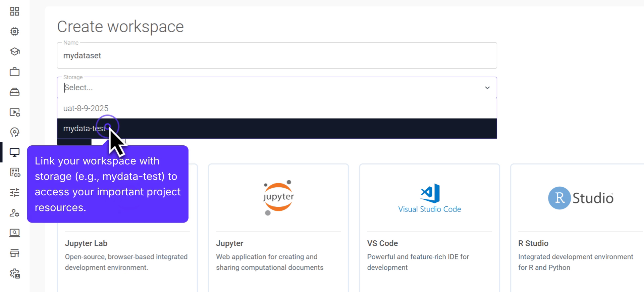Click the laptop search sidebar icon
644x292 pixels.
(x=14, y=233)
